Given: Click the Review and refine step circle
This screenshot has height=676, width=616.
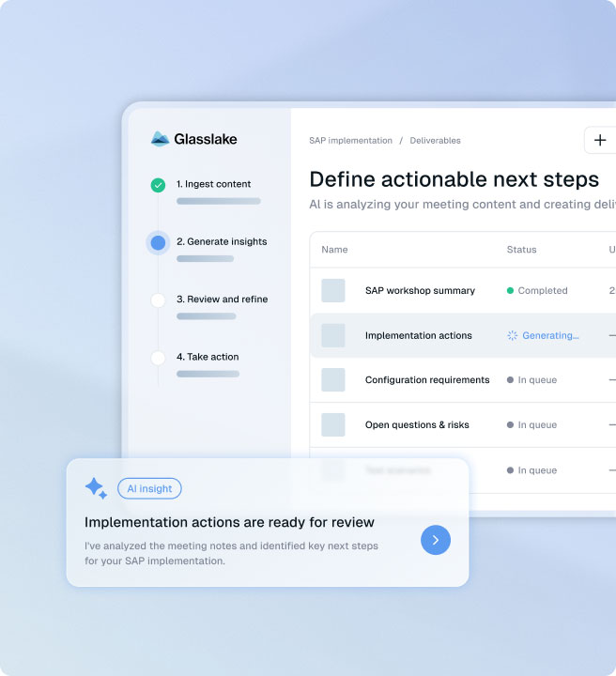Looking at the screenshot, I should pos(158,300).
